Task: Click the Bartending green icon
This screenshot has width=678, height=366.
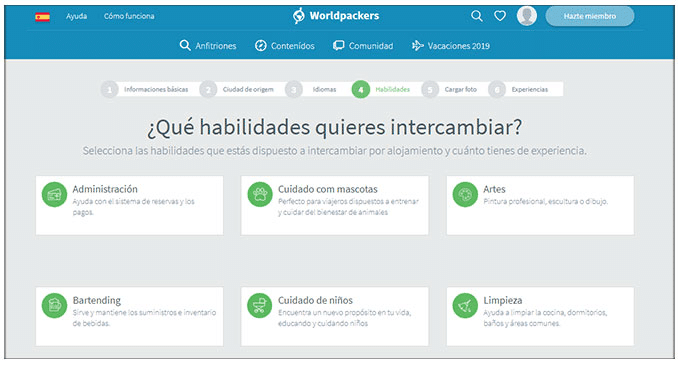Action: tap(54, 305)
